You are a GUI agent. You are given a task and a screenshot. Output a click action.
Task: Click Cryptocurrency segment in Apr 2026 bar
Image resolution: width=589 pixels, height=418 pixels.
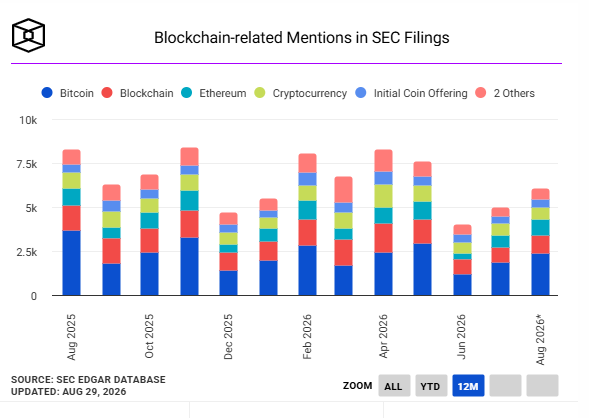click(384, 196)
